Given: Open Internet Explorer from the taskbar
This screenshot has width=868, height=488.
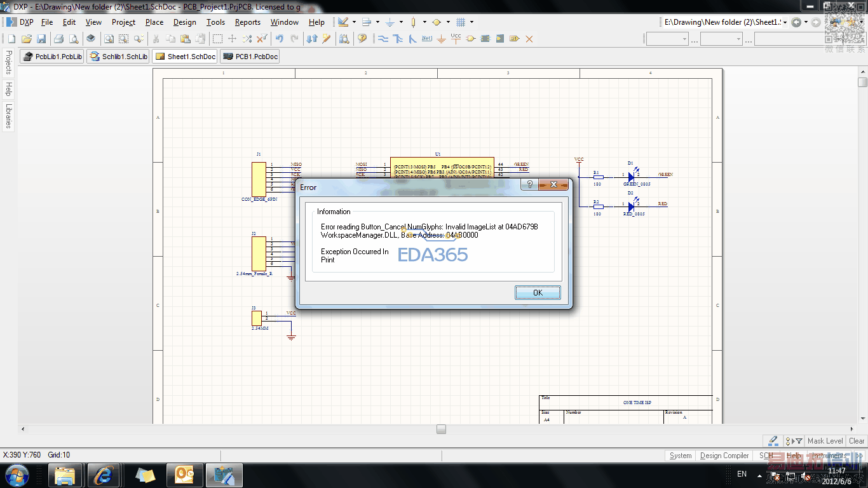Looking at the screenshot, I should coord(104,475).
